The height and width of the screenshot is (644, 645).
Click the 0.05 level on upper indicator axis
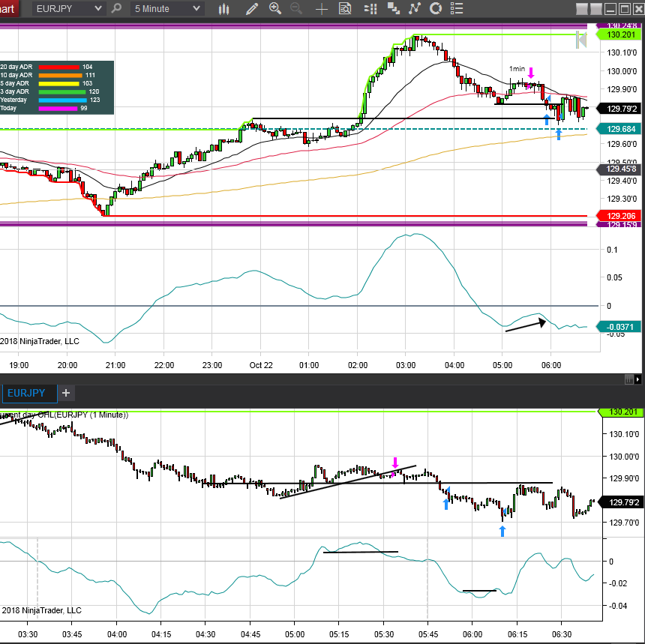click(x=614, y=277)
